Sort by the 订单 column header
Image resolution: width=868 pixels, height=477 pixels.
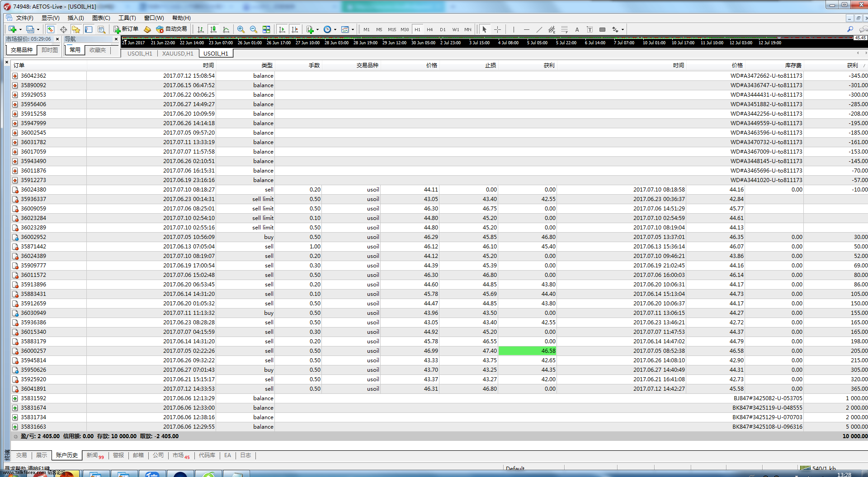tap(48, 65)
